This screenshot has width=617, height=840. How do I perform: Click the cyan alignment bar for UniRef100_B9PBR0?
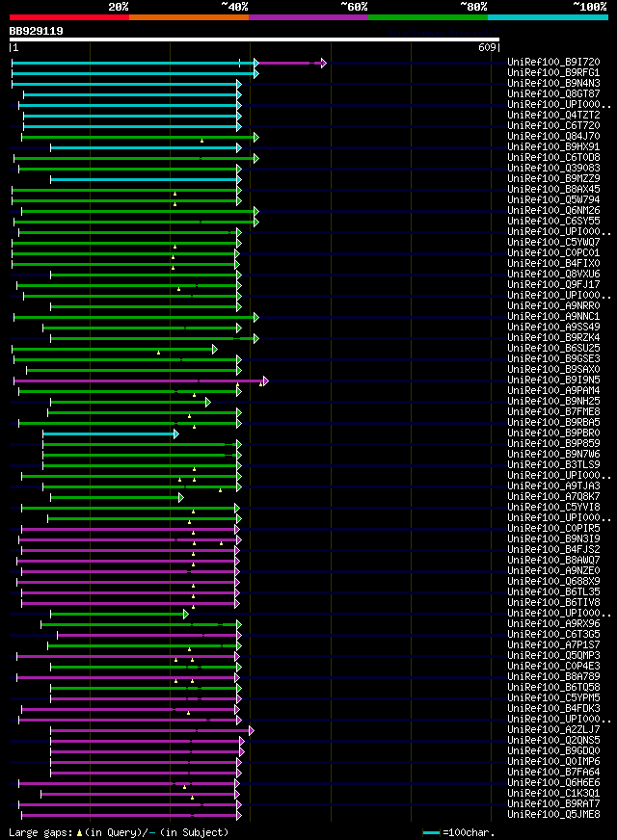(x=111, y=433)
